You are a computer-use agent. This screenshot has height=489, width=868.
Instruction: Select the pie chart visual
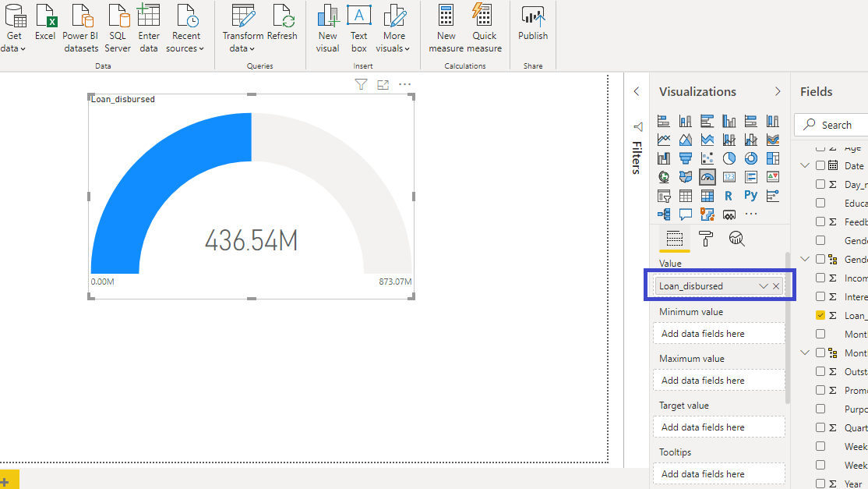pyautogui.click(x=729, y=158)
